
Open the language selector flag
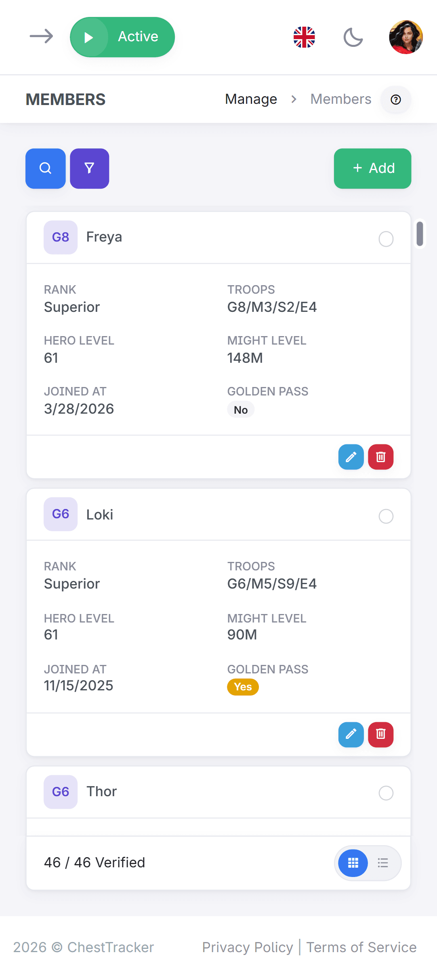[304, 37]
